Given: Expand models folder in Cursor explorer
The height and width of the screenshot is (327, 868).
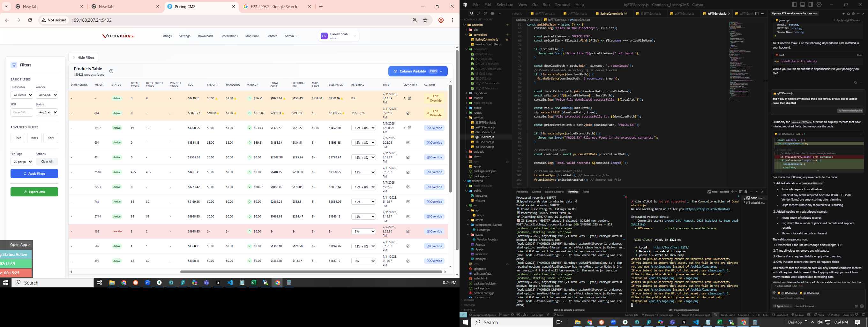Looking at the screenshot, I should coord(478,98).
